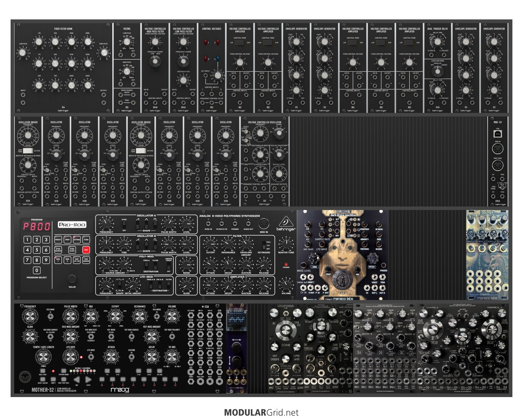The image size is (523, 420).
Task: Click Pro-800 keypad number 0
Action: [x=37, y=270]
